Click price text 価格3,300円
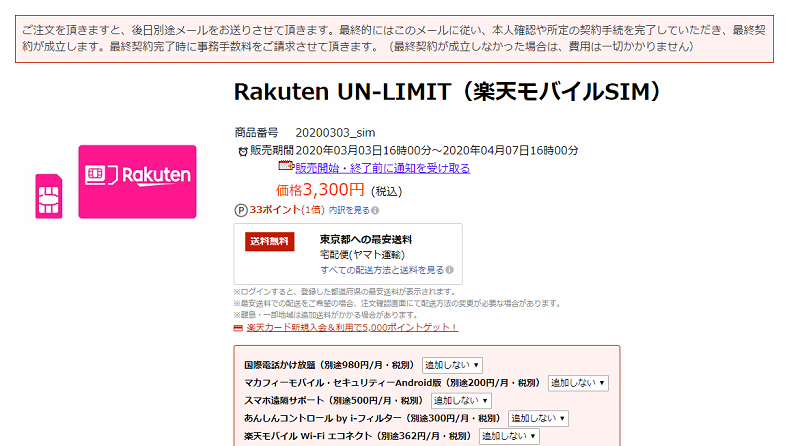800x446 pixels. point(320,190)
